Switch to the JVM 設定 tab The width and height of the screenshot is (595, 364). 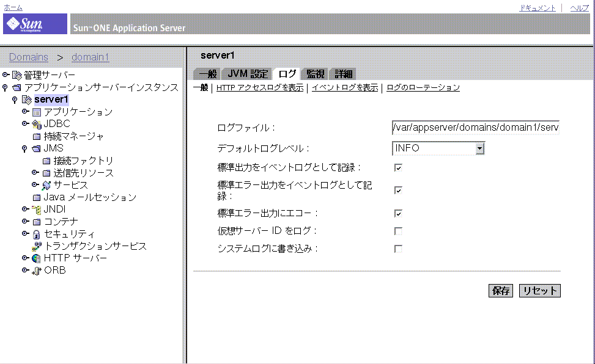(x=248, y=74)
